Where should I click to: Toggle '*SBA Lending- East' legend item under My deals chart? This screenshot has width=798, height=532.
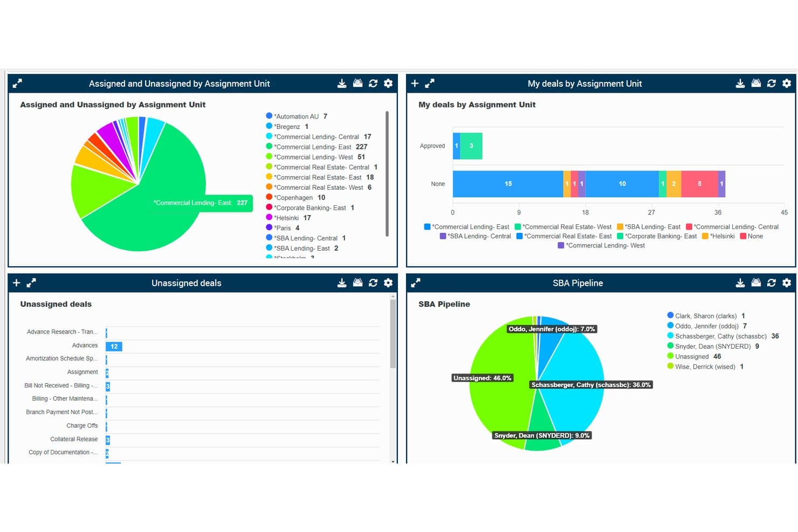[649, 227]
